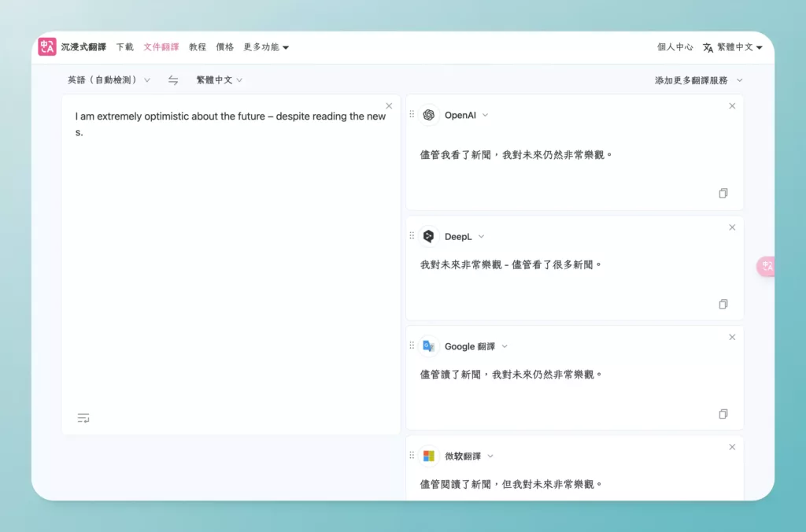
Task: Grab the 微软翻譯 card drag handle
Action: [412, 455]
